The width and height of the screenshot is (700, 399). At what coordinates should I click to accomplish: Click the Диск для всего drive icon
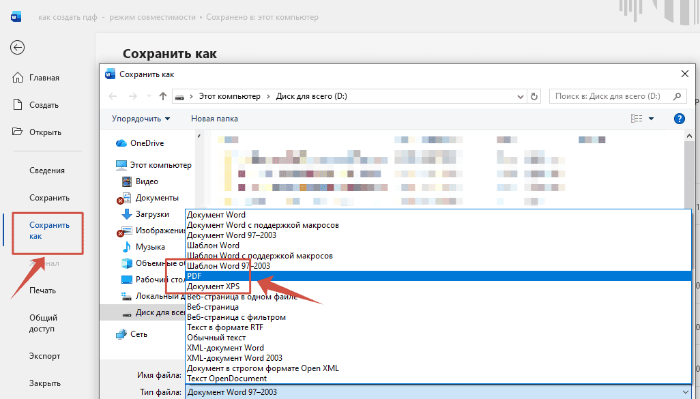[127, 313]
